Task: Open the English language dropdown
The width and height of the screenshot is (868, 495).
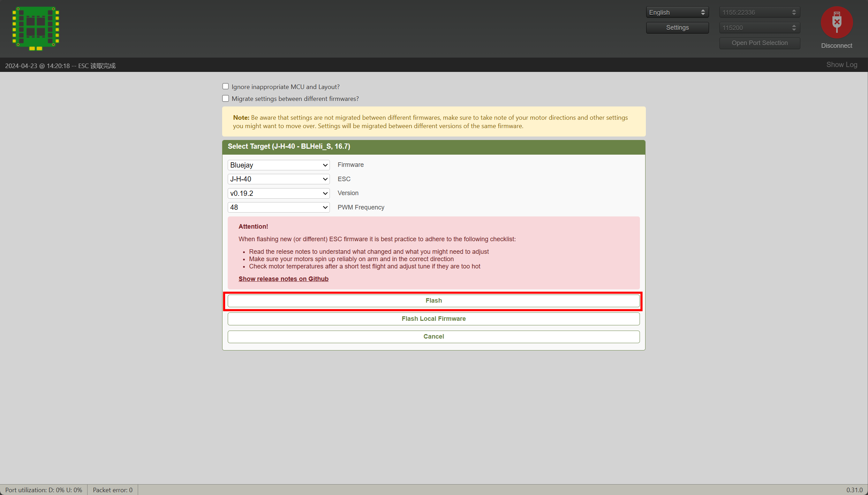Action: (677, 12)
